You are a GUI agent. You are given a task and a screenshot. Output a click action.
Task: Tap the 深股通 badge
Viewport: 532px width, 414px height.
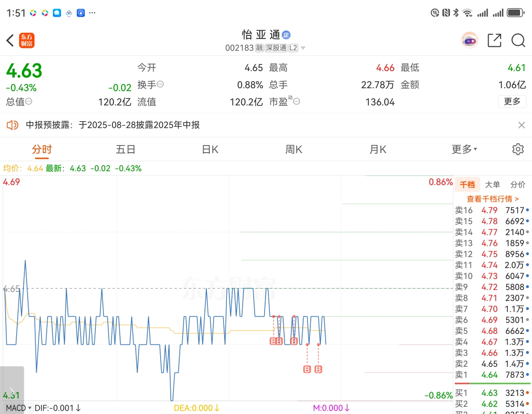point(276,48)
